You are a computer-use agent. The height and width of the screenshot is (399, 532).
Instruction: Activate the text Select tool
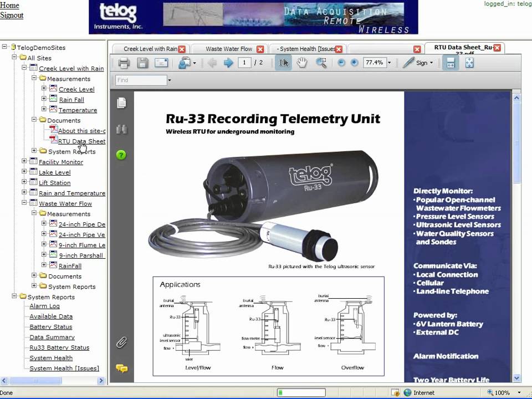pos(283,63)
